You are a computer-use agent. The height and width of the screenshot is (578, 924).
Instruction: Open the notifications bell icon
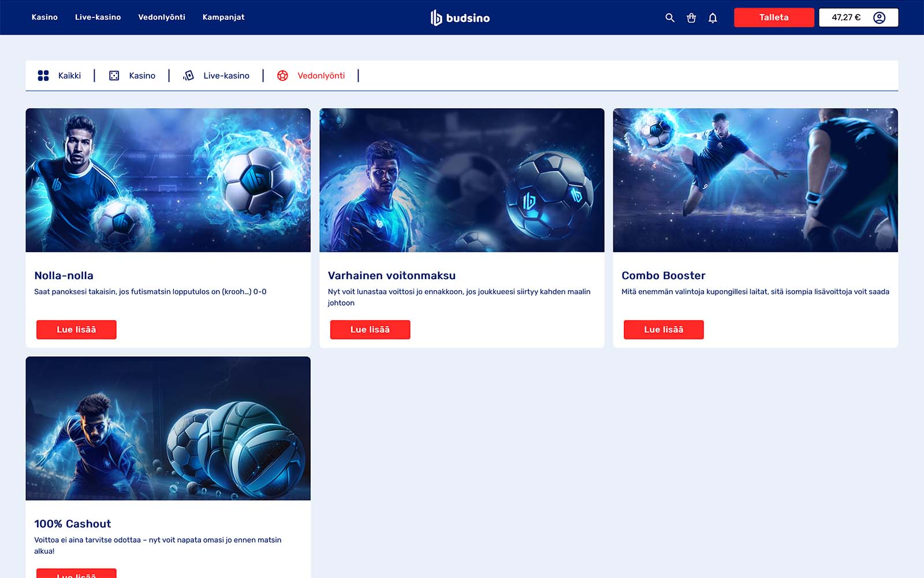click(x=713, y=18)
